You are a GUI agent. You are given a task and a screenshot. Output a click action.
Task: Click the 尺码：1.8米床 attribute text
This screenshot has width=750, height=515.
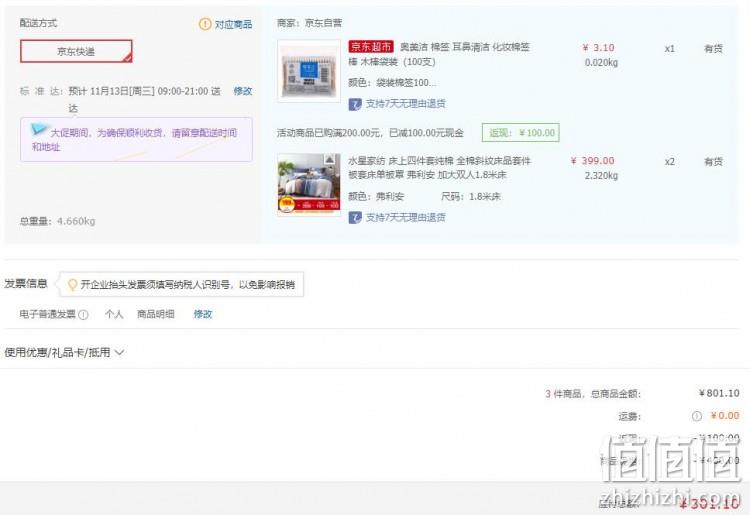click(471, 197)
